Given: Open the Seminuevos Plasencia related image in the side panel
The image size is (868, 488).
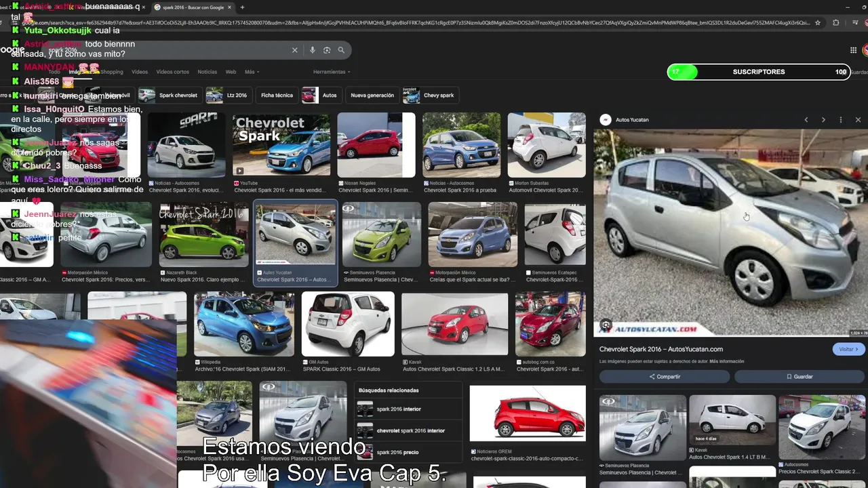Looking at the screenshot, I should tap(643, 427).
